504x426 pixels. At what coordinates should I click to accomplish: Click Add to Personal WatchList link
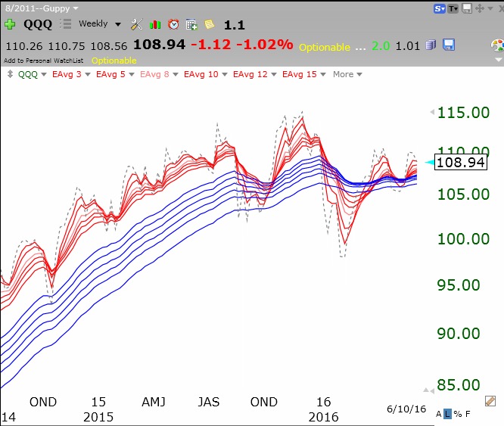pyautogui.click(x=43, y=61)
